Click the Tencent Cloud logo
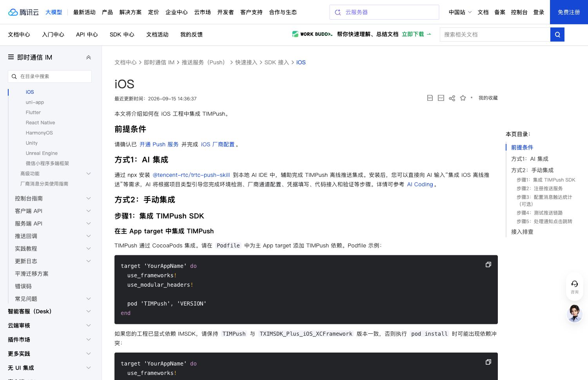Screen dimensions: 588x380 click(x=24, y=12)
